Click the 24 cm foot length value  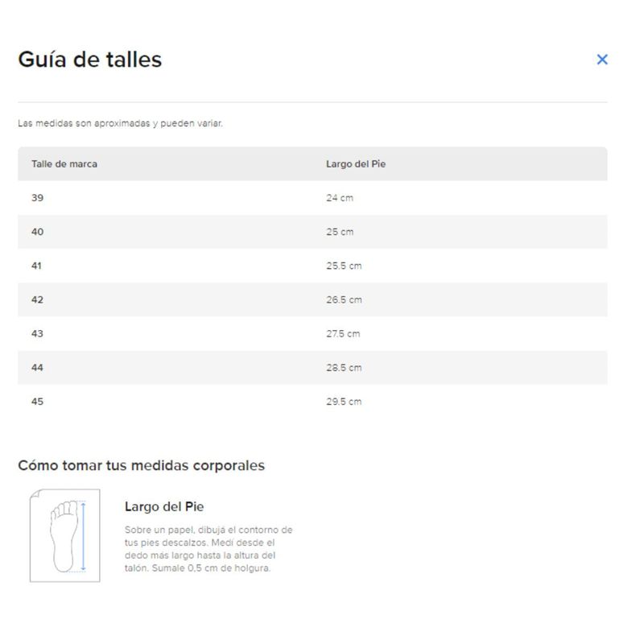coord(340,198)
